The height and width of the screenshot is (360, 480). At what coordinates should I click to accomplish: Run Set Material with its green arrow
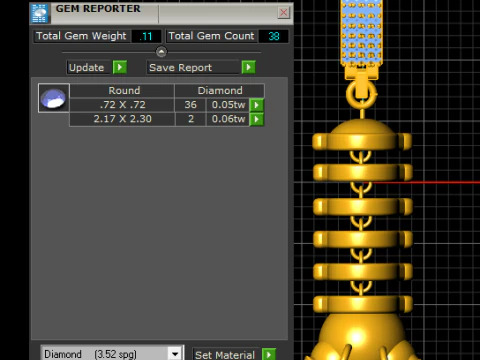[269, 354]
